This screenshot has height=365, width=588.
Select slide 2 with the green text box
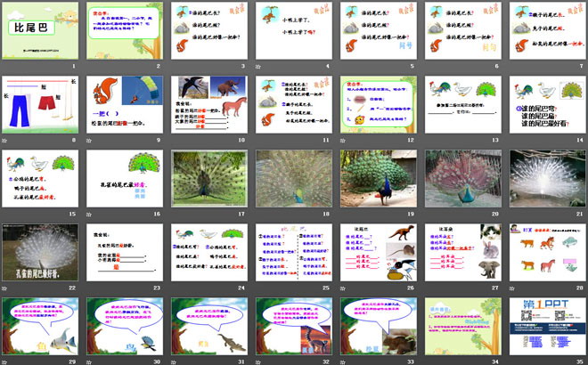click(x=123, y=30)
